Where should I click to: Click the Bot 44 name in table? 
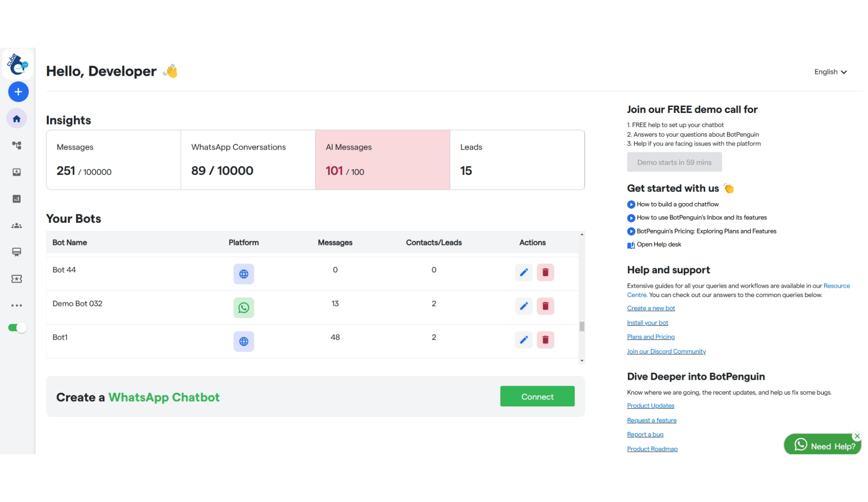(x=64, y=270)
